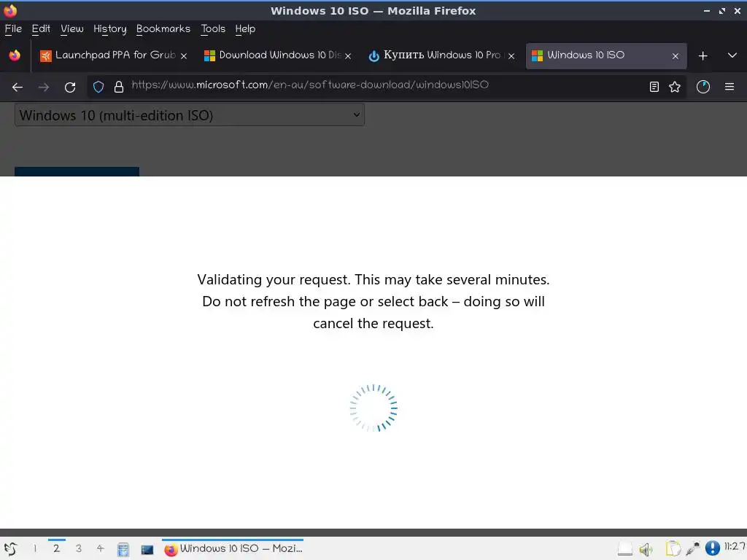This screenshot has height=560, width=747.
Task: Reload the current page
Action: tap(70, 87)
